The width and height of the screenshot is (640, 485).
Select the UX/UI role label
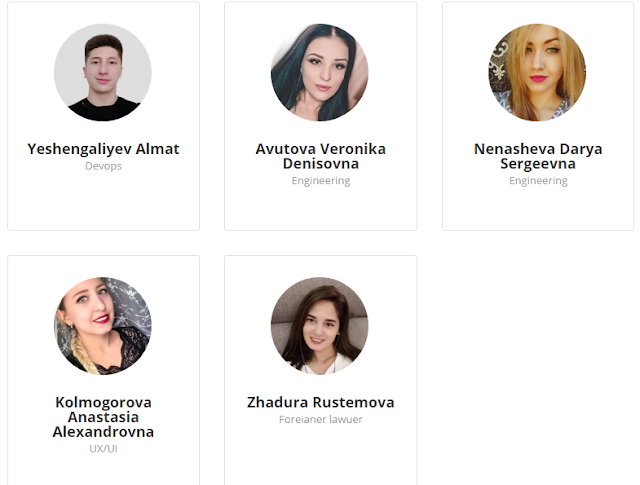tap(103, 449)
